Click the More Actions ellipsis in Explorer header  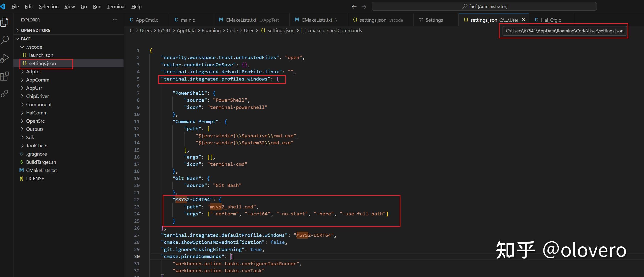click(115, 20)
